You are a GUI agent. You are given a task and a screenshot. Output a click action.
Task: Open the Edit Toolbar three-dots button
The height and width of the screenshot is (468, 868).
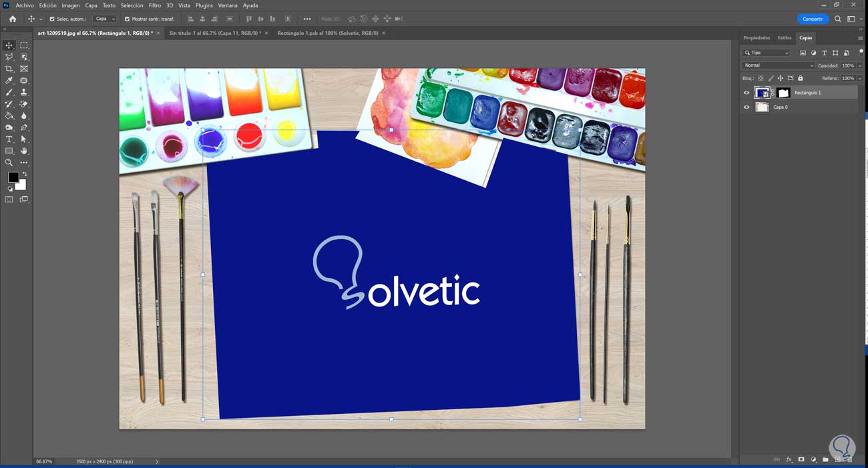[x=24, y=162]
